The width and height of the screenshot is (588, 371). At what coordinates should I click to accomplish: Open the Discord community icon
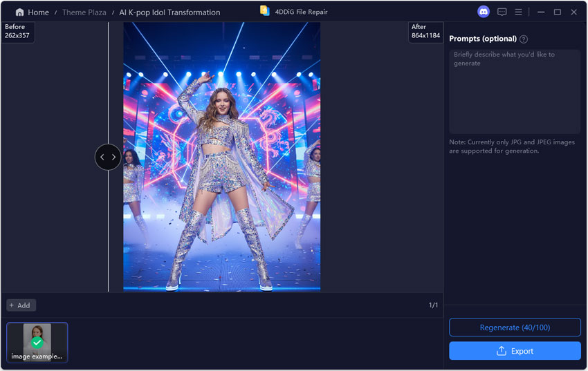click(x=484, y=12)
